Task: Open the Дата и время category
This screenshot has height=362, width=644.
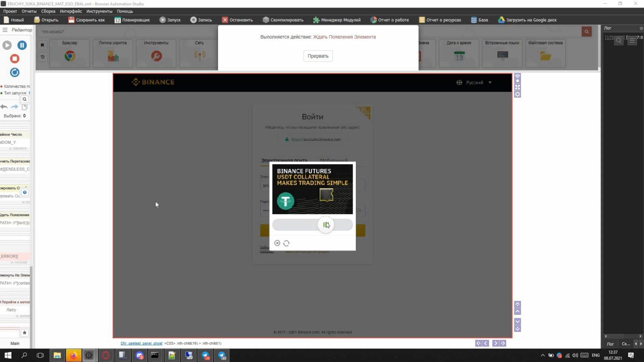Action: coord(459,53)
